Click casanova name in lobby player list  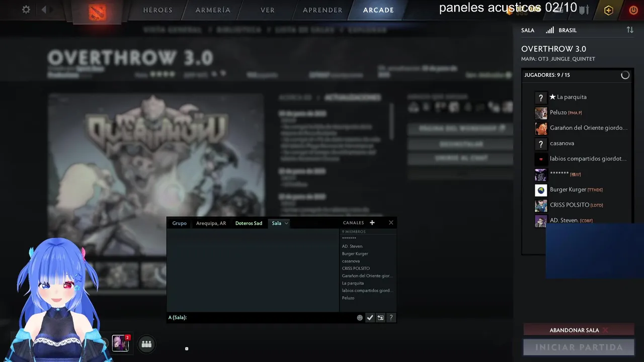pos(562,143)
